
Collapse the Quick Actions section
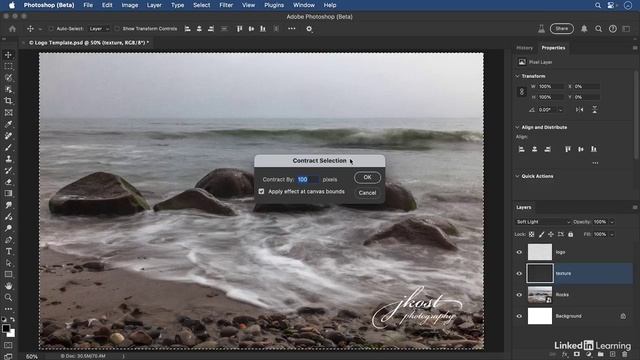pyautogui.click(x=518, y=176)
